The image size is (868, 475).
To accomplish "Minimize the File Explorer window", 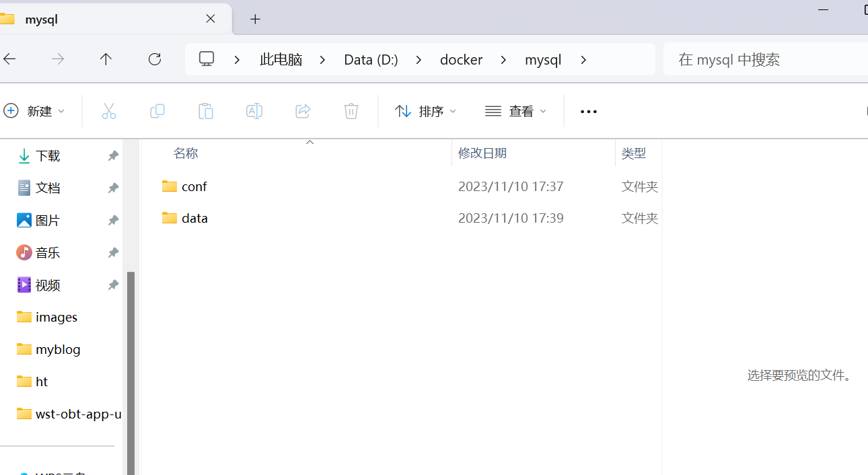I will (823, 10).
